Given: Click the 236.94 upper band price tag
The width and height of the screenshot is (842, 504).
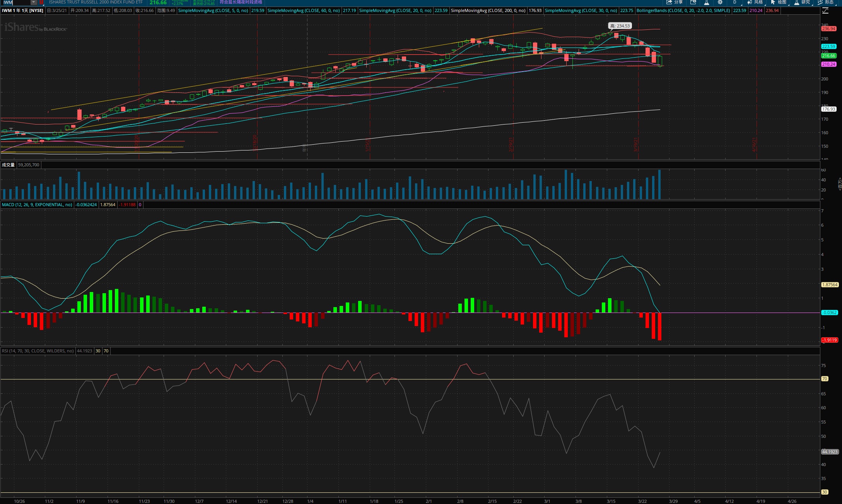Looking at the screenshot, I should pyautogui.click(x=828, y=29).
